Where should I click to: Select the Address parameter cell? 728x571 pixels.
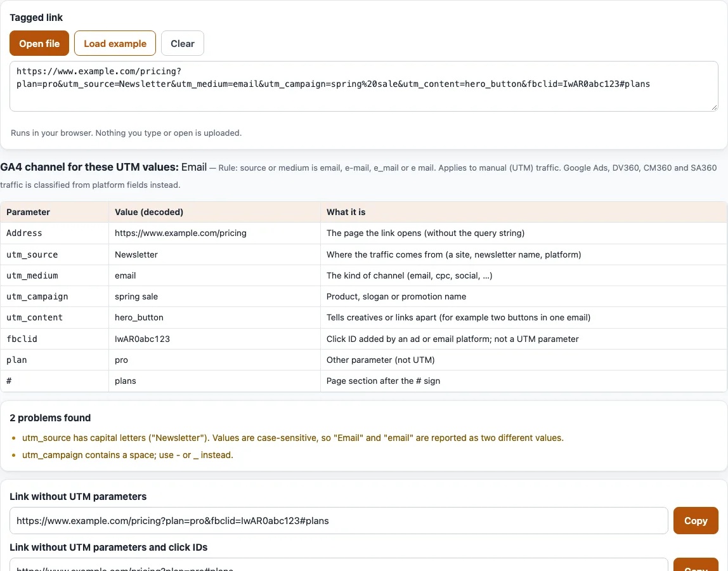[55, 233]
